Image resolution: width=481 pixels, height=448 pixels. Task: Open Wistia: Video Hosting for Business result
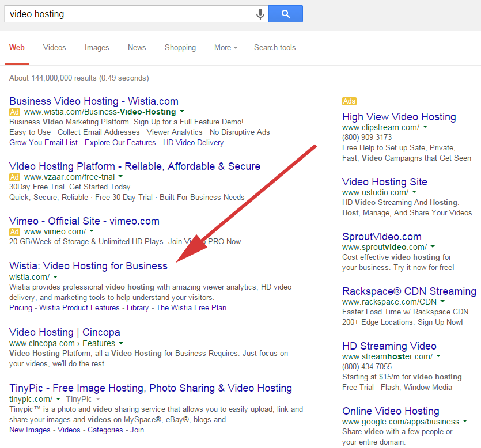88,266
